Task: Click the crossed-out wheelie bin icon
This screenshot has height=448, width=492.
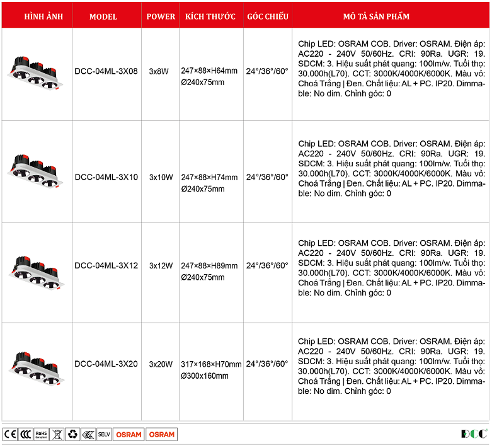Action: (x=57, y=434)
